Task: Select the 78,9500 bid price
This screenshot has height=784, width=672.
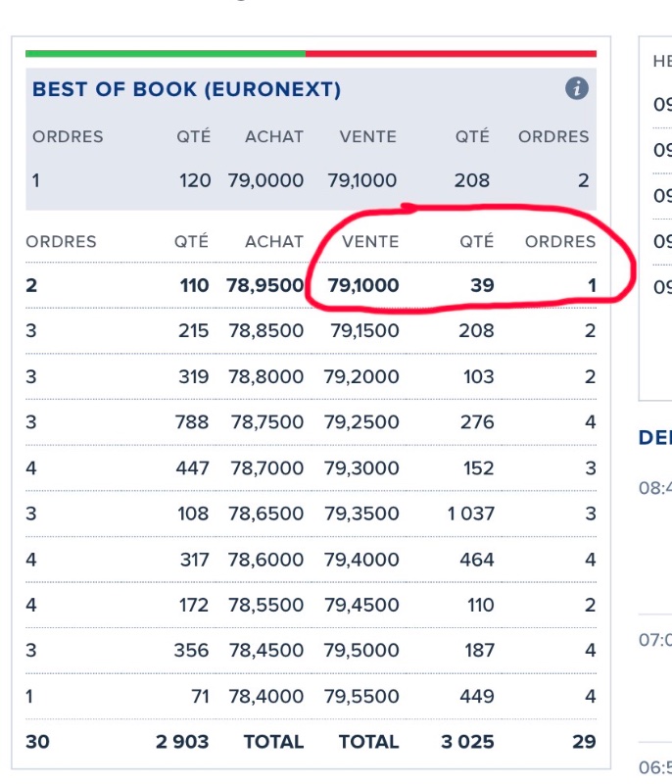Action: click(265, 286)
